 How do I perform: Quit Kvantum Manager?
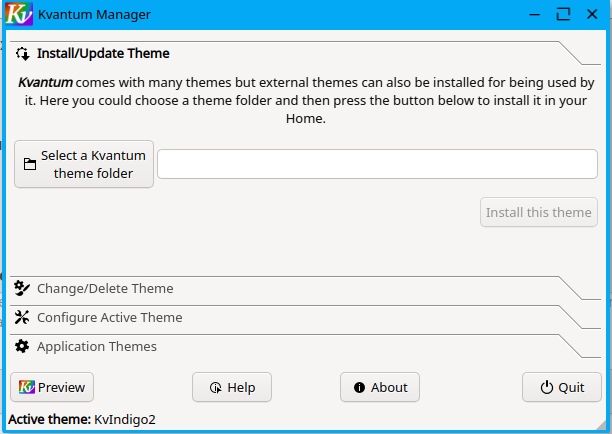pos(562,387)
